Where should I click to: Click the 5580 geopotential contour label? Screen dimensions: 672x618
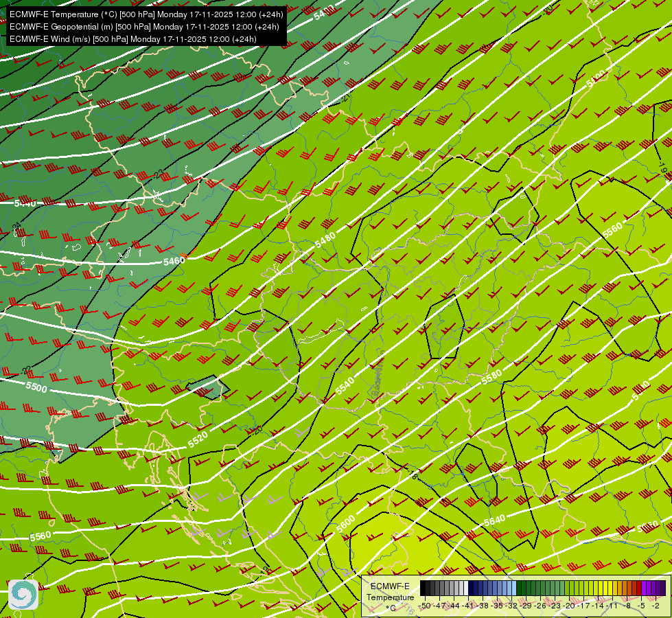pyautogui.click(x=491, y=378)
